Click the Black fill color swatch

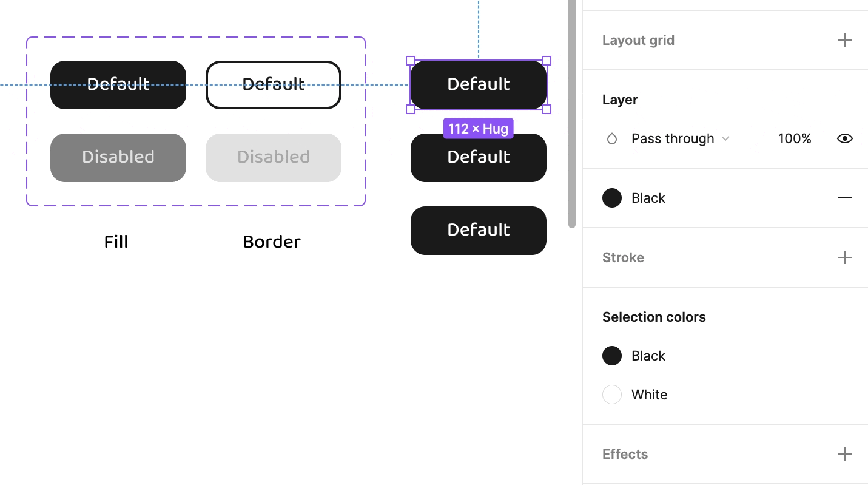(x=612, y=198)
